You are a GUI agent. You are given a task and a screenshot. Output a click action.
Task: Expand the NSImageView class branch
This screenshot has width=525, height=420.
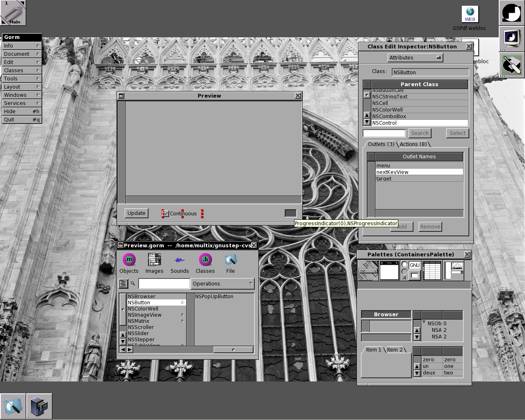[x=183, y=315]
